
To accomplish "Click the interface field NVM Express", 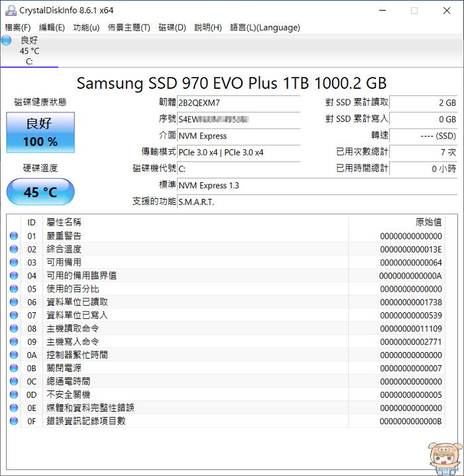I will (239, 136).
